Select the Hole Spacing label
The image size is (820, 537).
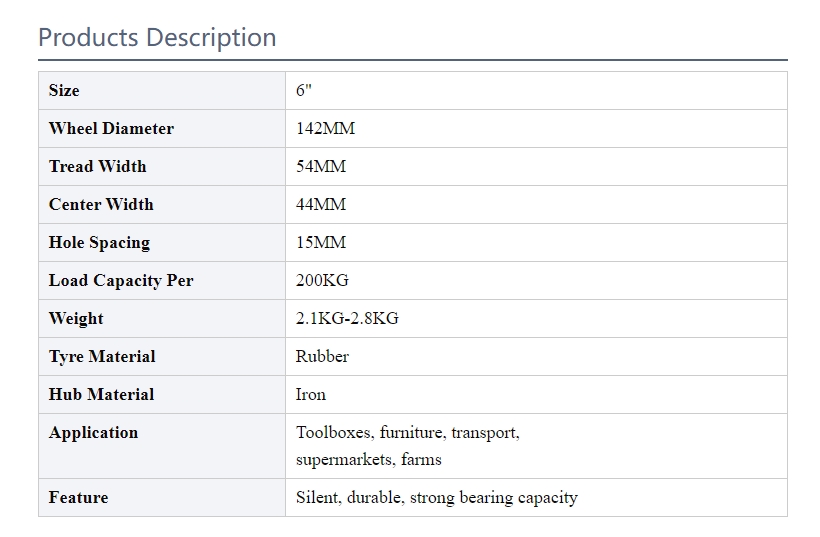[x=99, y=242]
